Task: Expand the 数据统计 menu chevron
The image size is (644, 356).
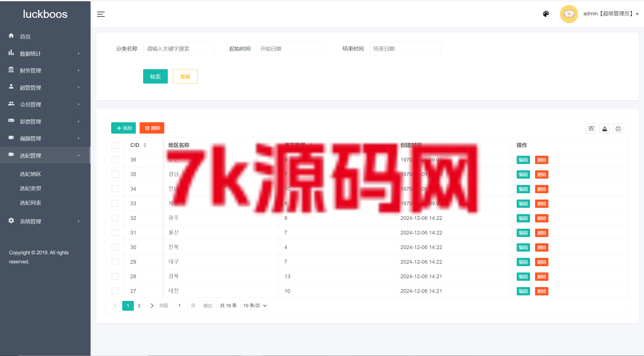Action: point(79,53)
